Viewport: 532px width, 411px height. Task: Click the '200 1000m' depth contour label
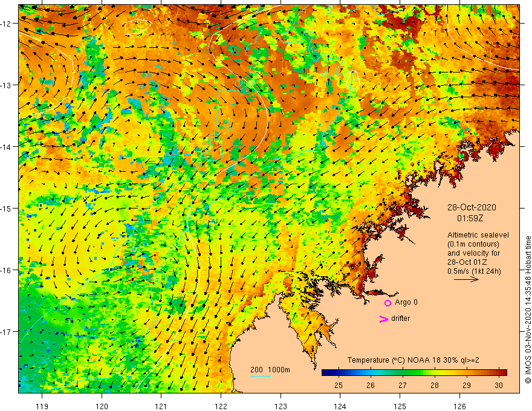click(x=270, y=370)
